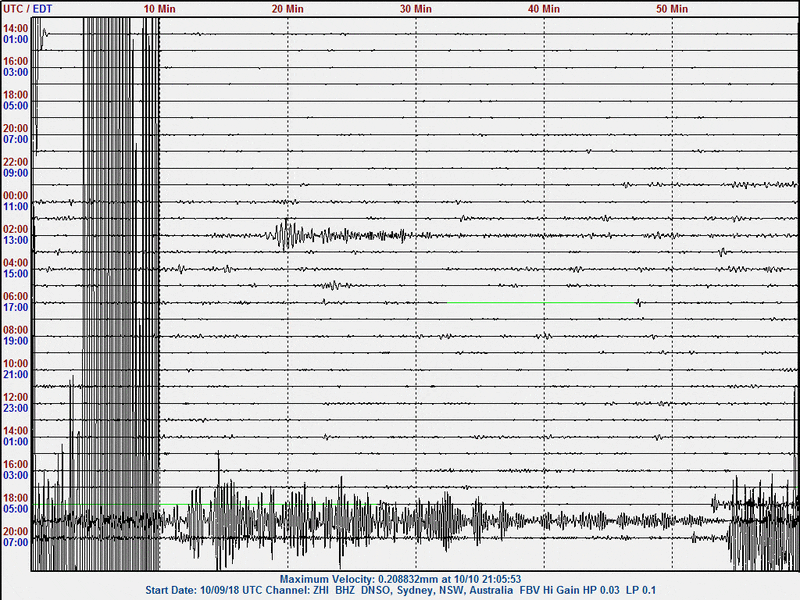Image resolution: width=800 pixels, height=600 pixels.
Task: Click the "02:00" UTC time label
Action: (15, 230)
